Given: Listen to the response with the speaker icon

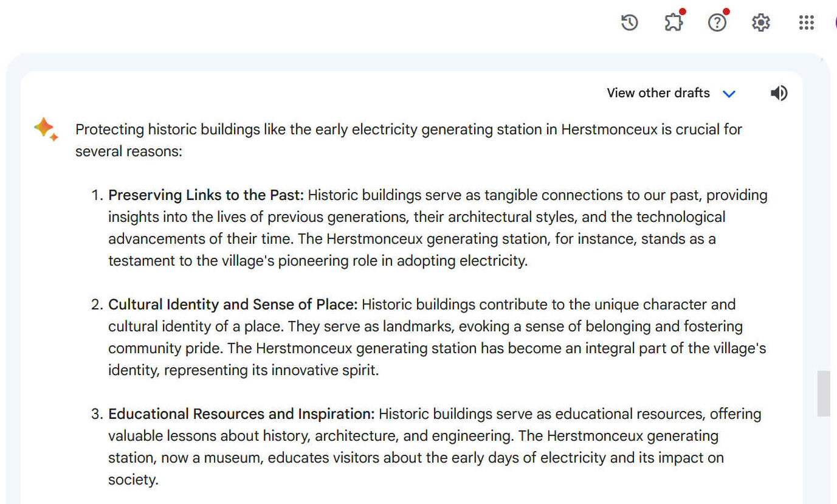Looking at the screenshot, I should click(x=779, y=92).
